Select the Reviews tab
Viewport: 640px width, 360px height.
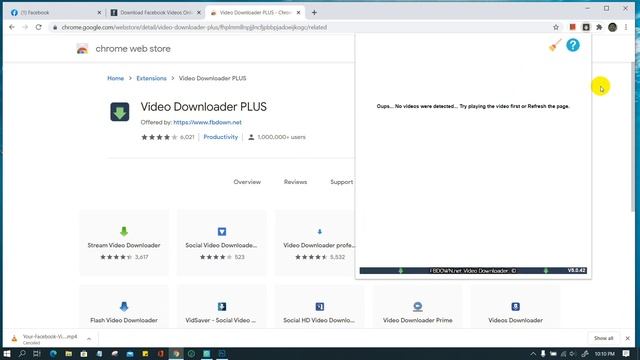pyautogui.click(x=295, y=182)
